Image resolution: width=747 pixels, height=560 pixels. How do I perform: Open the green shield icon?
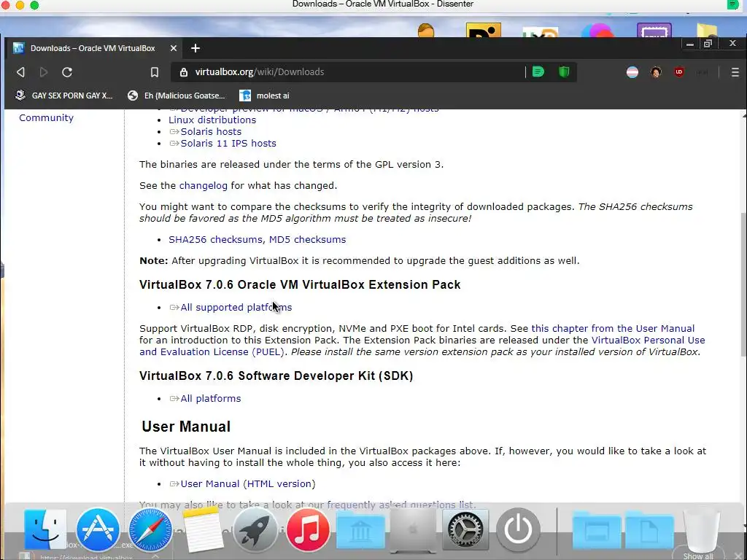564,72
